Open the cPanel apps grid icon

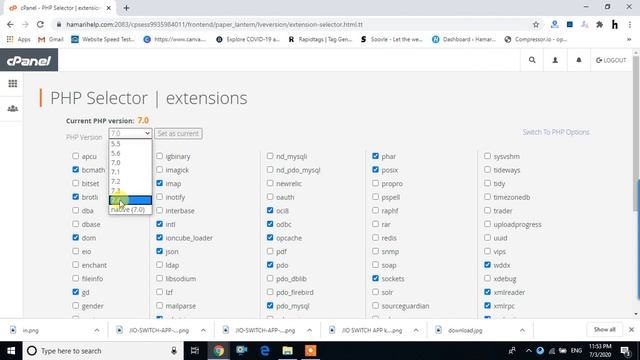coord(13,84)
